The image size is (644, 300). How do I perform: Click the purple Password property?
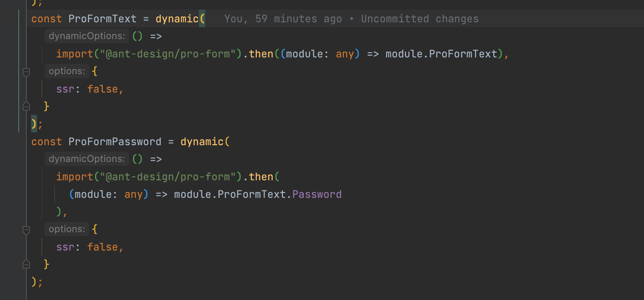coord(317,194)
